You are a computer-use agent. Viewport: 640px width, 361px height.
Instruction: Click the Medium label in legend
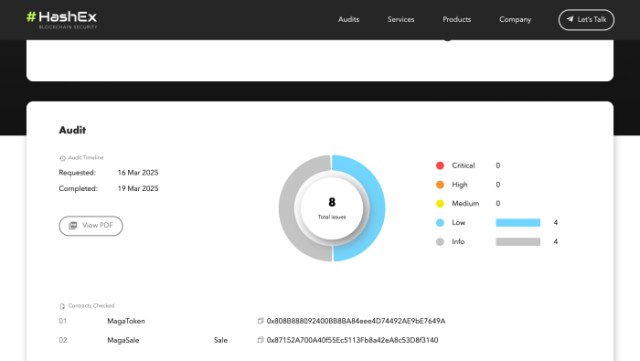coord(465,203)
